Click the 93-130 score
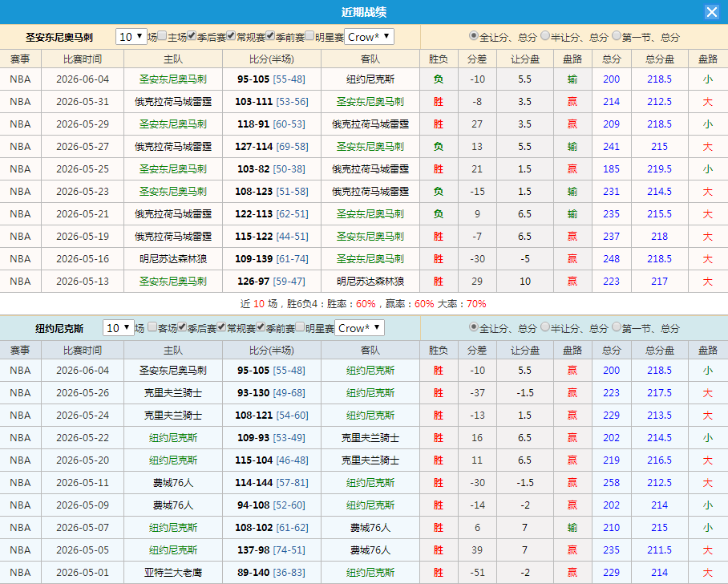This screenshot has width=728, height=584. (253, 393)
